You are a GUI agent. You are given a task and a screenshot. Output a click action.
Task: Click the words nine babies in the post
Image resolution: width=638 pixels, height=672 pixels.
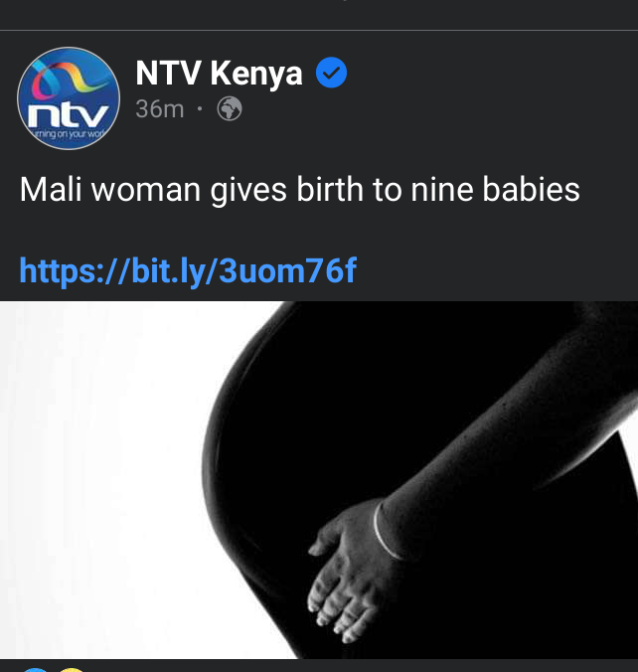coord(495,190)
